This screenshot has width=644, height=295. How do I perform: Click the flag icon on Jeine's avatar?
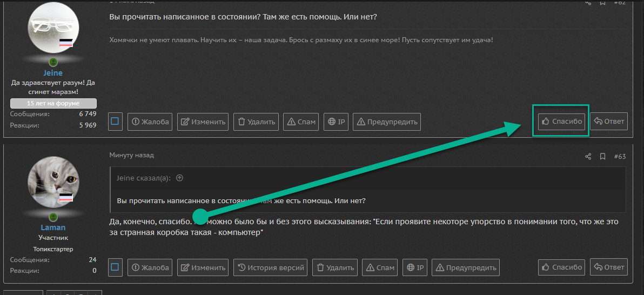(66, 42)
